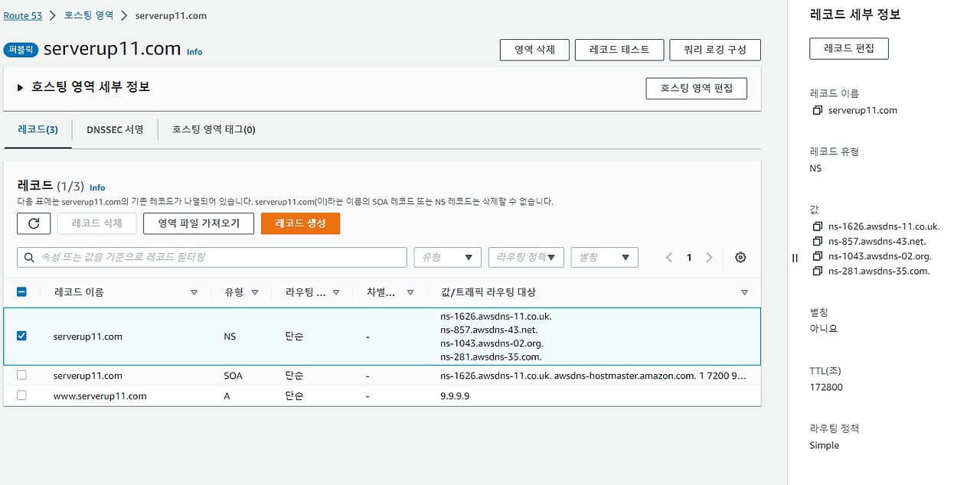Click the 레코드 삭제 button
Viewport: 980px width, 485px height.
[97, 223]
